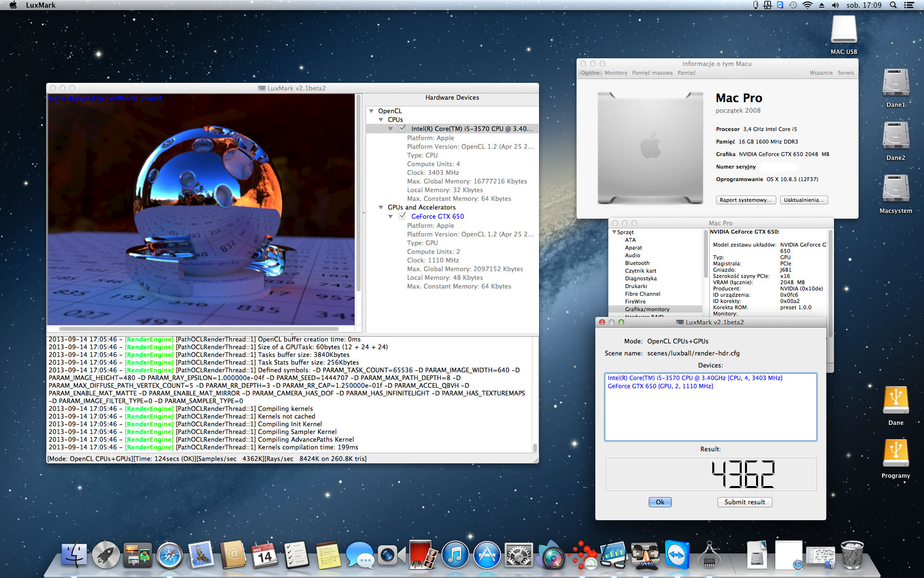924x578 pixels.
Task: Open the Serwis link
Action: click(x=846, y=73)
